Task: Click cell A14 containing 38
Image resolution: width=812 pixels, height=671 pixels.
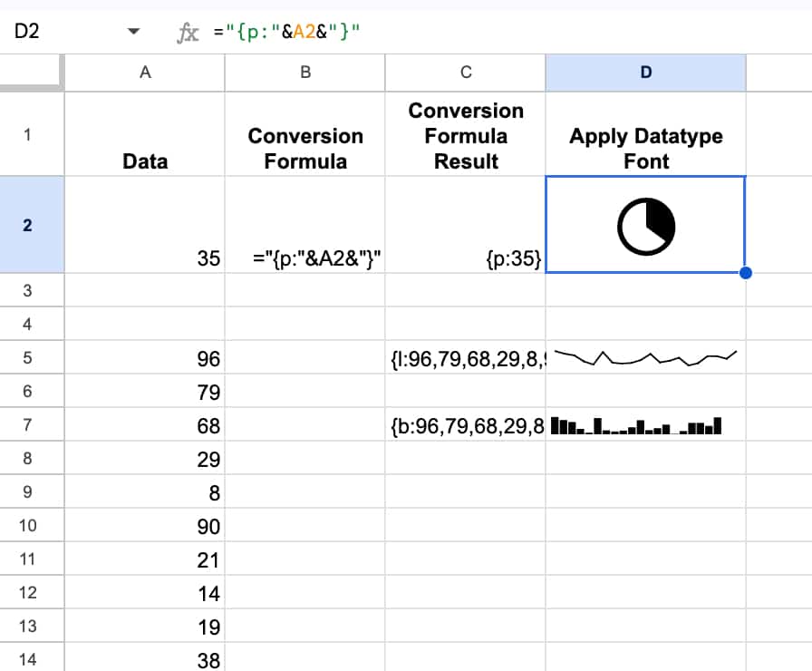Action: tap(145, 659)
